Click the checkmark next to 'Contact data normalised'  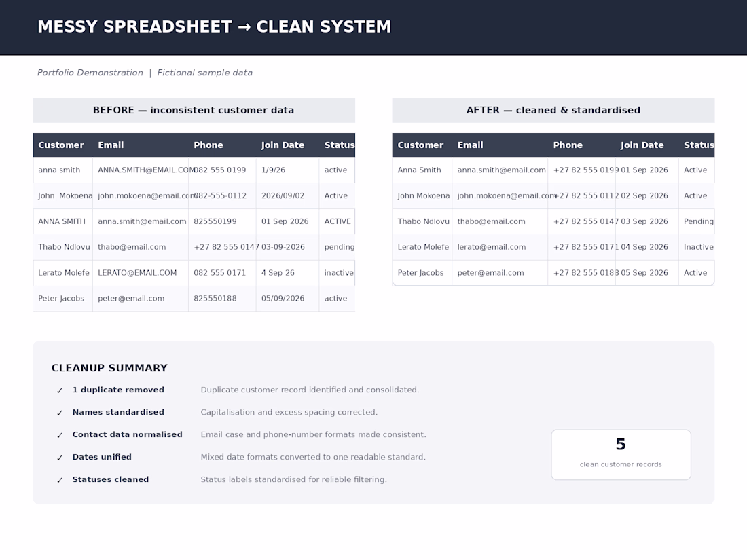click(60, 435)
